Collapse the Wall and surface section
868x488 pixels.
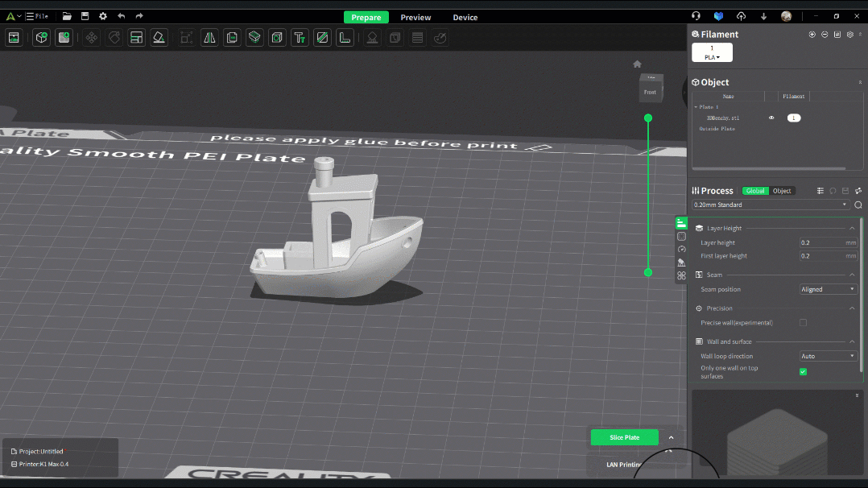[852, 341]
